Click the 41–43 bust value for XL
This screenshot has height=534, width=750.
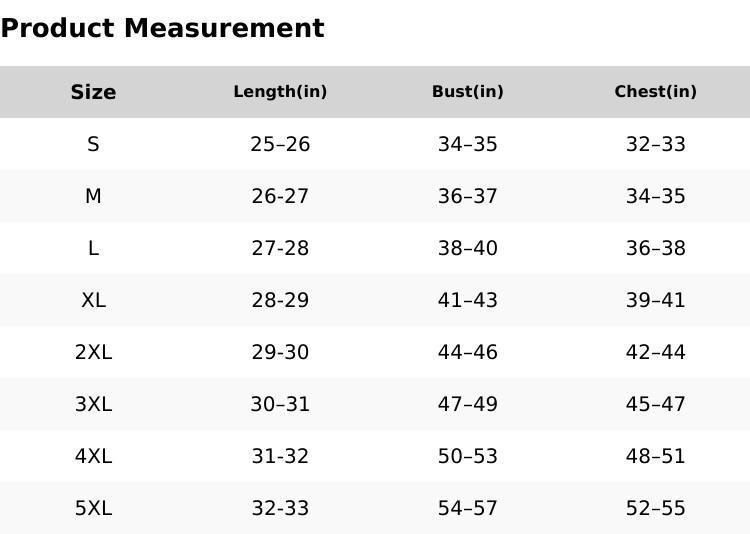467,300
